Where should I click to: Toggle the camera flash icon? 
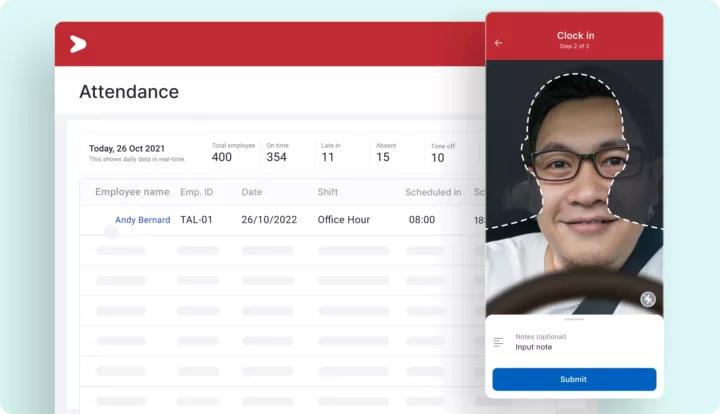click(x=647, y=298)
